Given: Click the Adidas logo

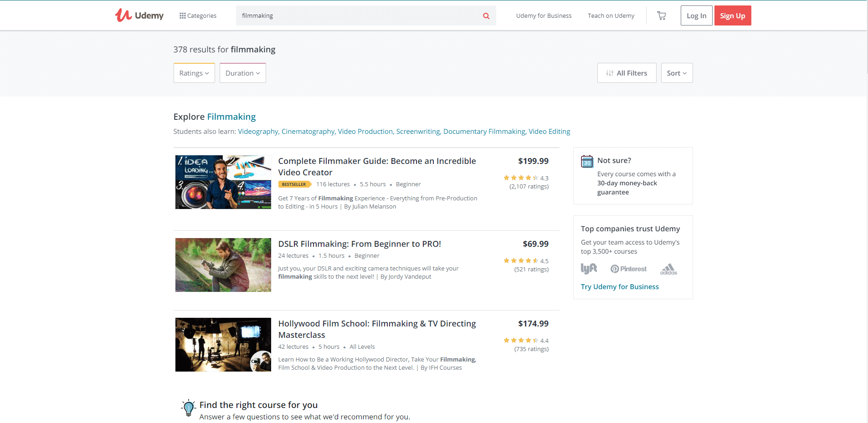Looking at the screenshot, I should (x=668, y=269).
